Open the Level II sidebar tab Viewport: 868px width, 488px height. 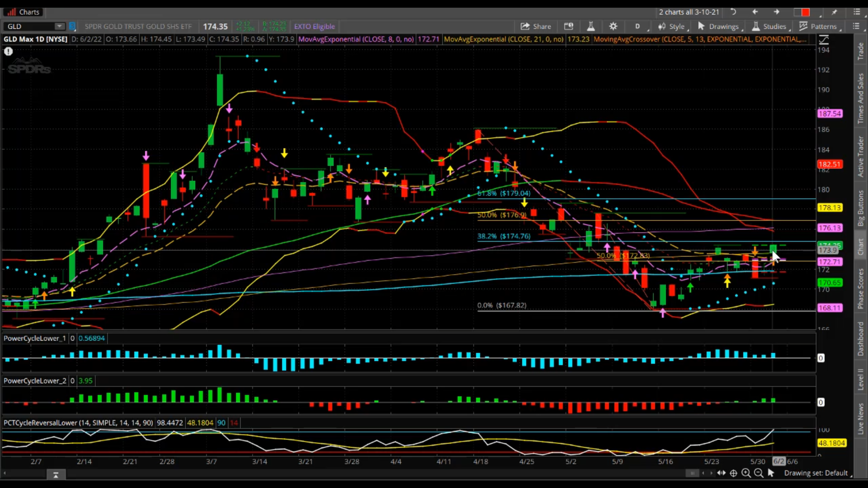tap(860, 379)
